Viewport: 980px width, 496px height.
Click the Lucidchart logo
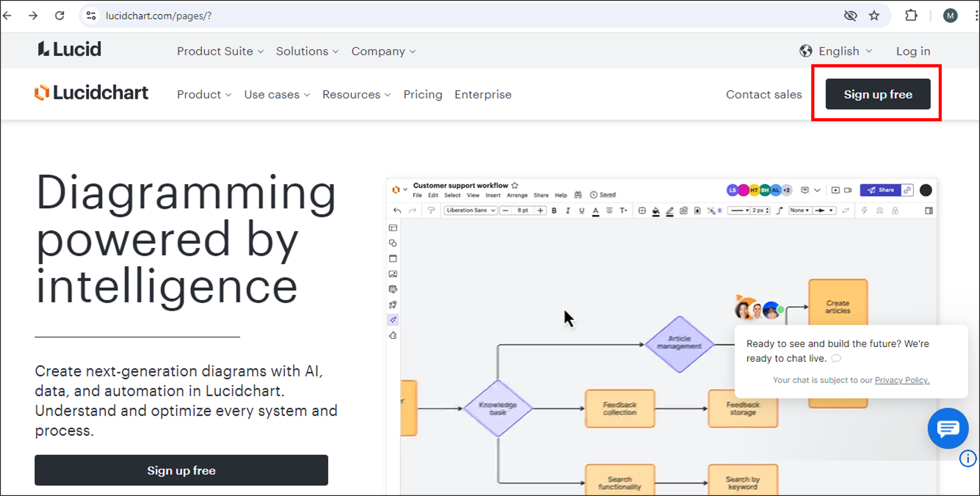pyautogui.click(x=91, y=93)
